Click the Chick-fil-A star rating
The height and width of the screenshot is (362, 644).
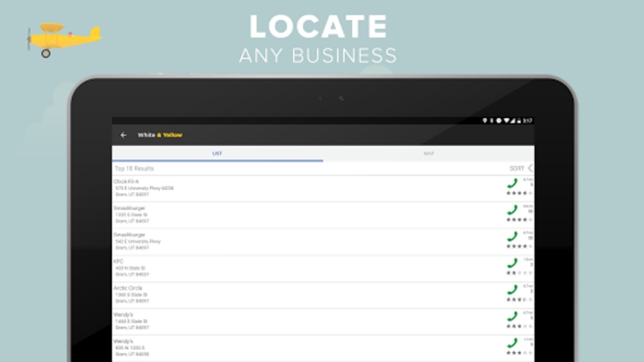[520, 193]
